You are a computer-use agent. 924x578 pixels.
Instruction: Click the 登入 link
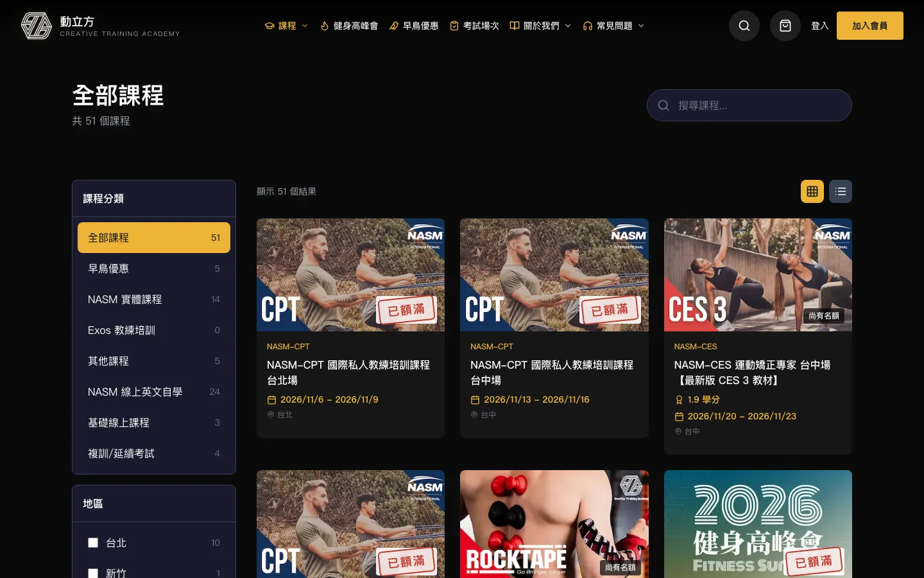820,26
